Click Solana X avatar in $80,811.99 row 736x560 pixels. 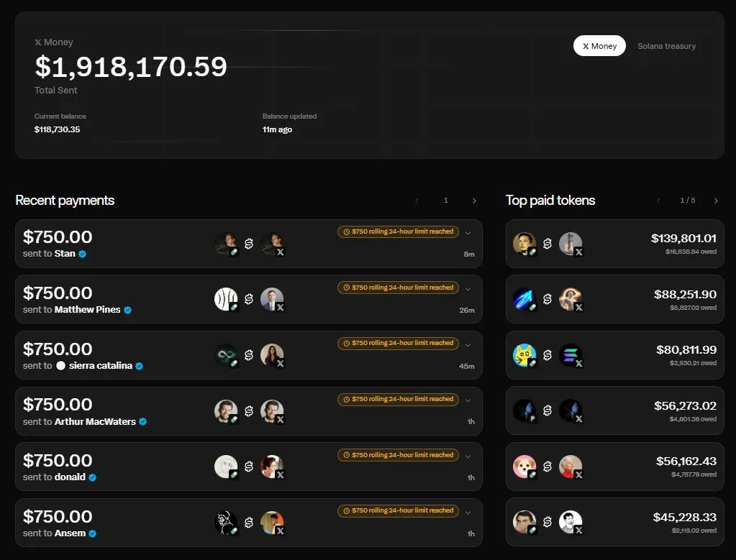[x=571, y=355]
